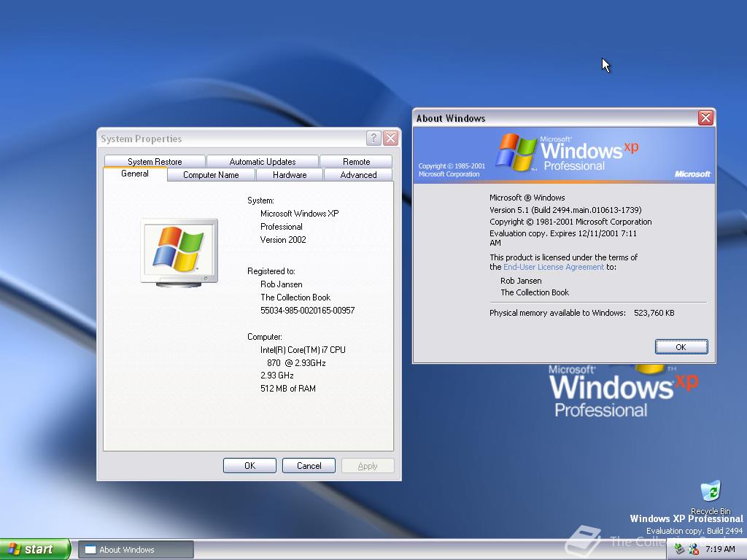Select the General tab
Viewport: 747px width, 560px height.
[135, 174]
